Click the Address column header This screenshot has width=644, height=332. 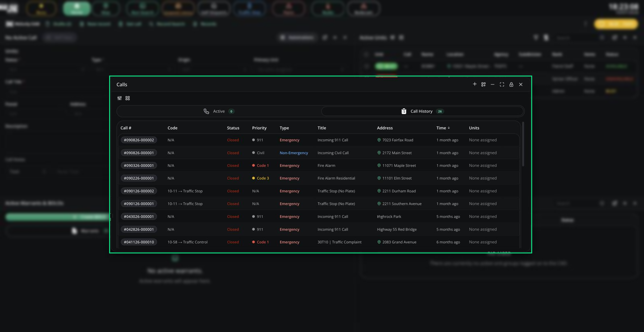tap(385, 128)
